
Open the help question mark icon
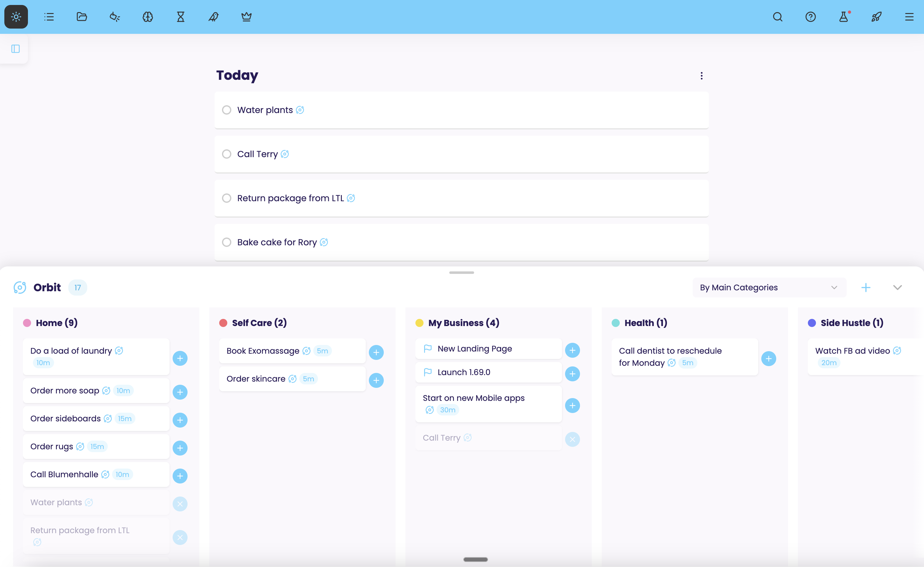tap(810, 17)
